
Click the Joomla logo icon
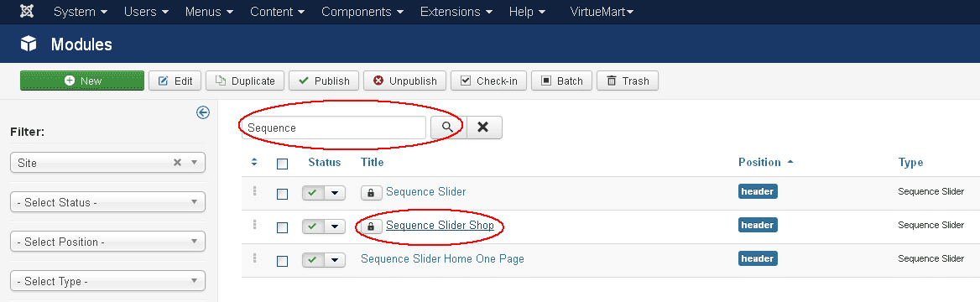click(27, 11)
